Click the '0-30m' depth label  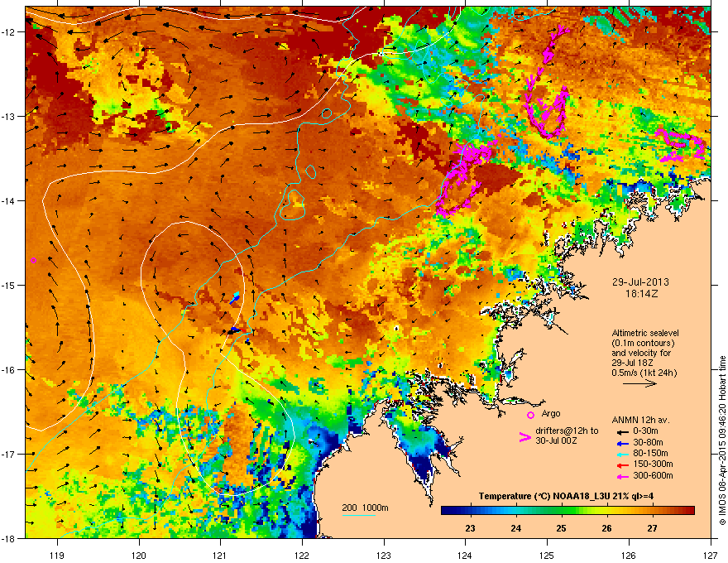click(x=645, y=431)
